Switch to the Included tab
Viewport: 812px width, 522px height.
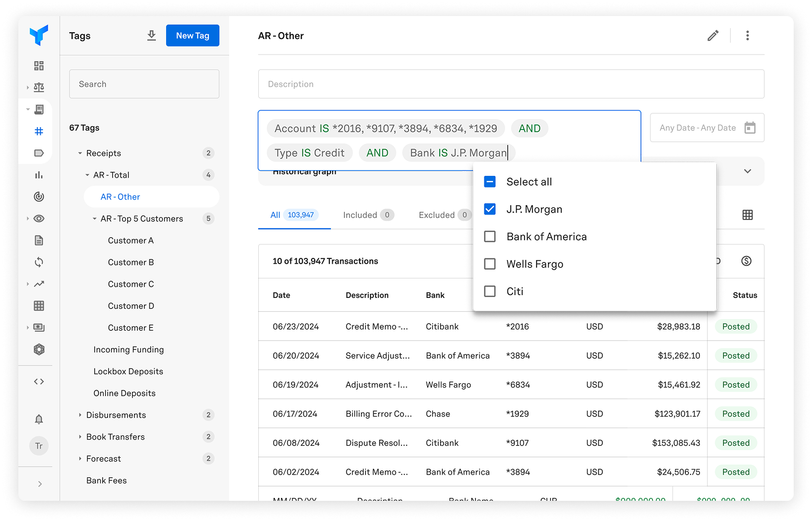(x=368, y=215)
